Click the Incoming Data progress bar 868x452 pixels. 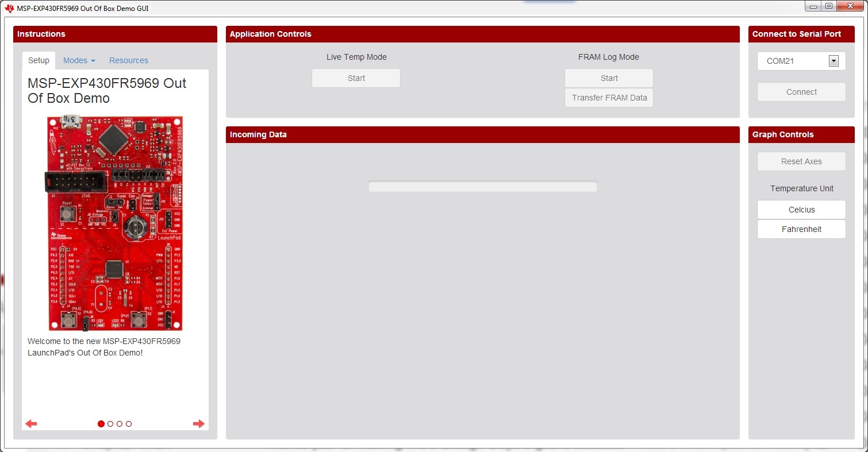point(482,187)
